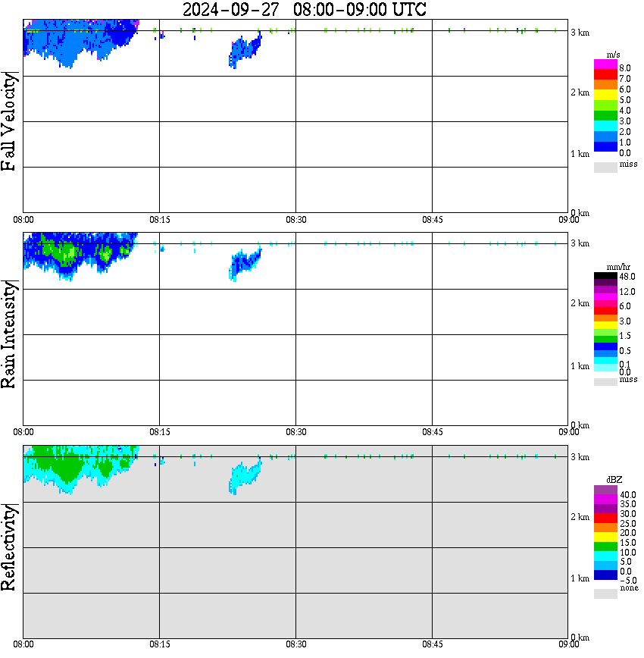Click the 40.0 value in dBZ legend
The image size is (644, 658).
(x=628, y=495)
